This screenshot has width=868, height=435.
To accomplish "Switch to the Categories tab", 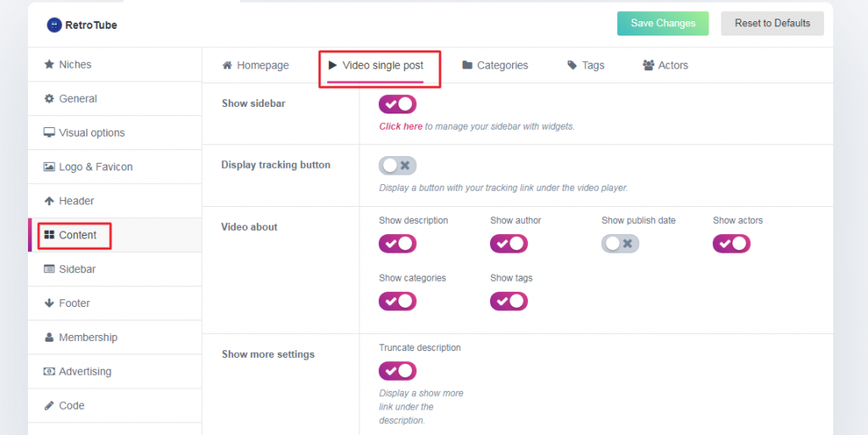I will 495,65.
